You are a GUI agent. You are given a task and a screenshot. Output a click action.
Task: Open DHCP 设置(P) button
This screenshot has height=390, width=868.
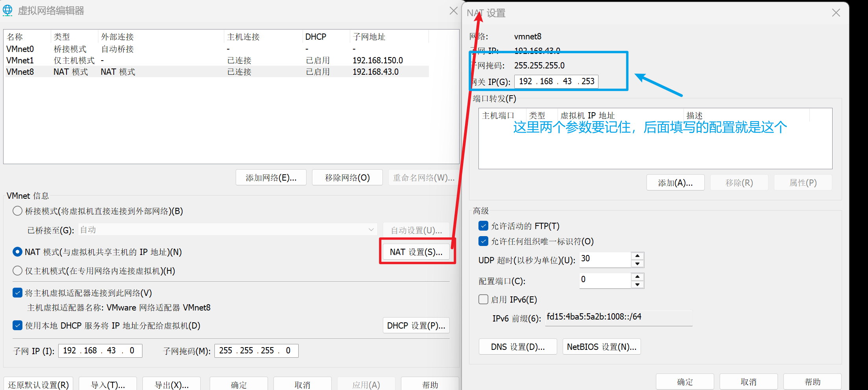pos(416,325)
